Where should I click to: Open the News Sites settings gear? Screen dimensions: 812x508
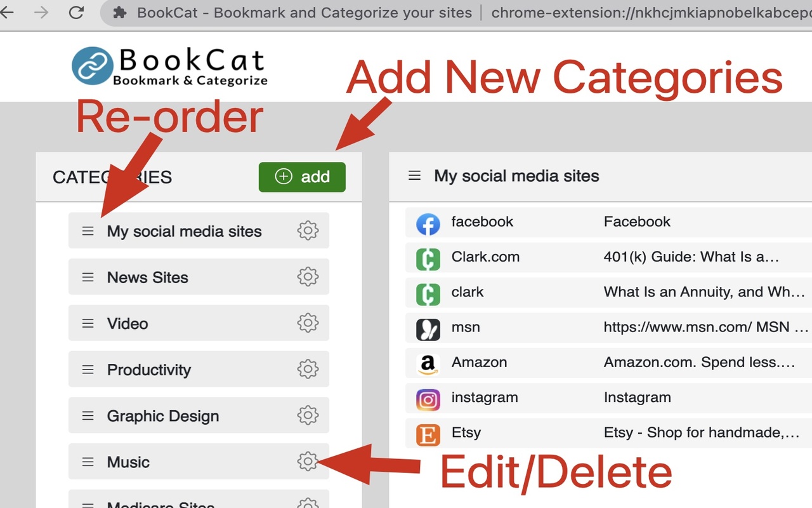pos(308,277)
